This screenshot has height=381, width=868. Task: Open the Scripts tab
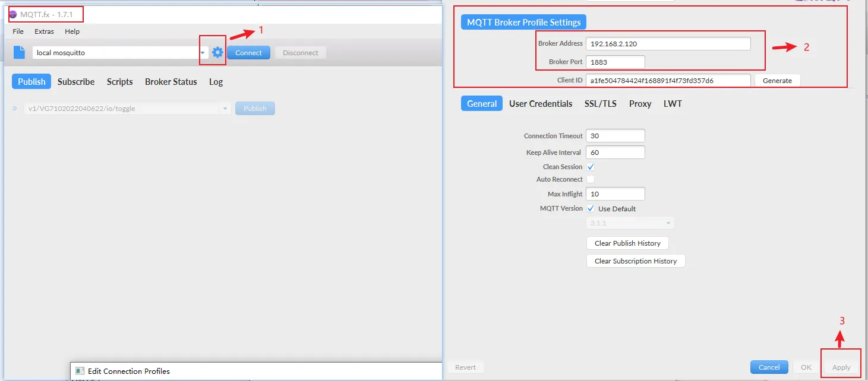tap(120, 82)
